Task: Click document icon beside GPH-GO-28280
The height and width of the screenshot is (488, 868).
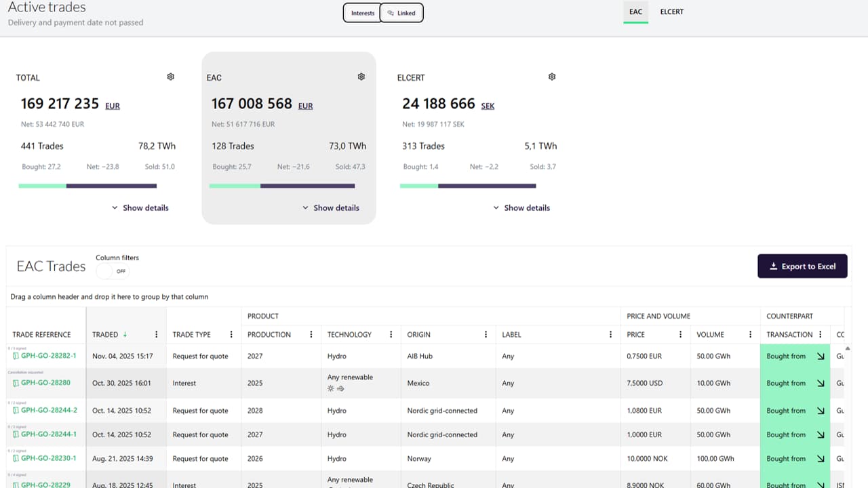Action: tap(16, 384)
